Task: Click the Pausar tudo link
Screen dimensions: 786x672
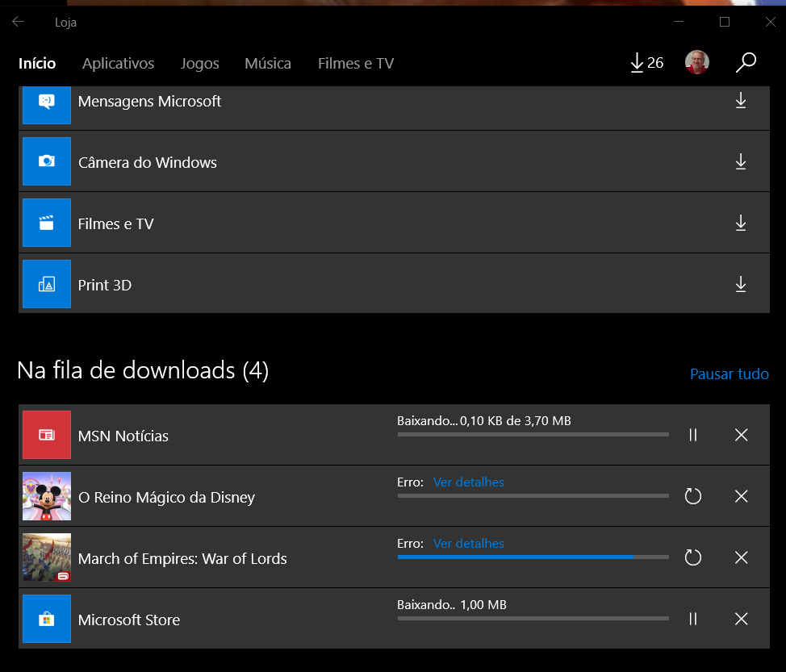Action: tap(729, 374)
